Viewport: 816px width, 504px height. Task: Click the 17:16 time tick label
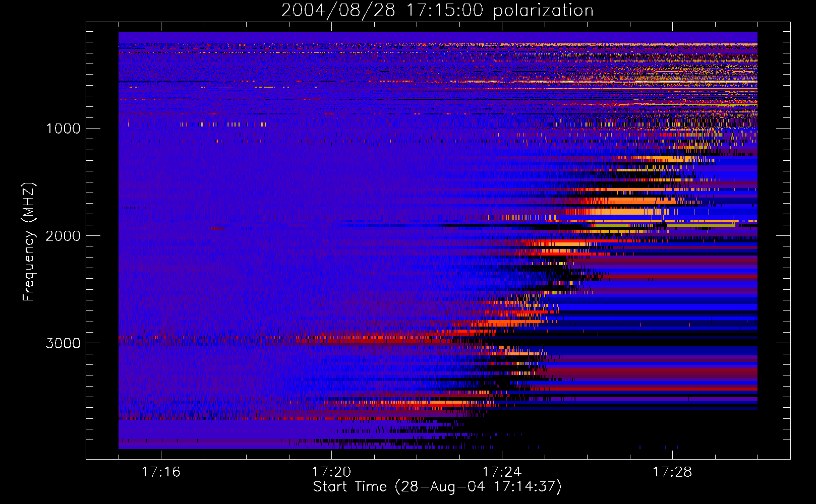tap(161, 472)
